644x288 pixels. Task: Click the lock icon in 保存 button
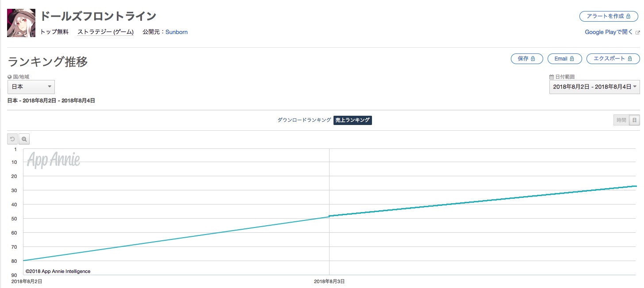(x=533, y=58)
